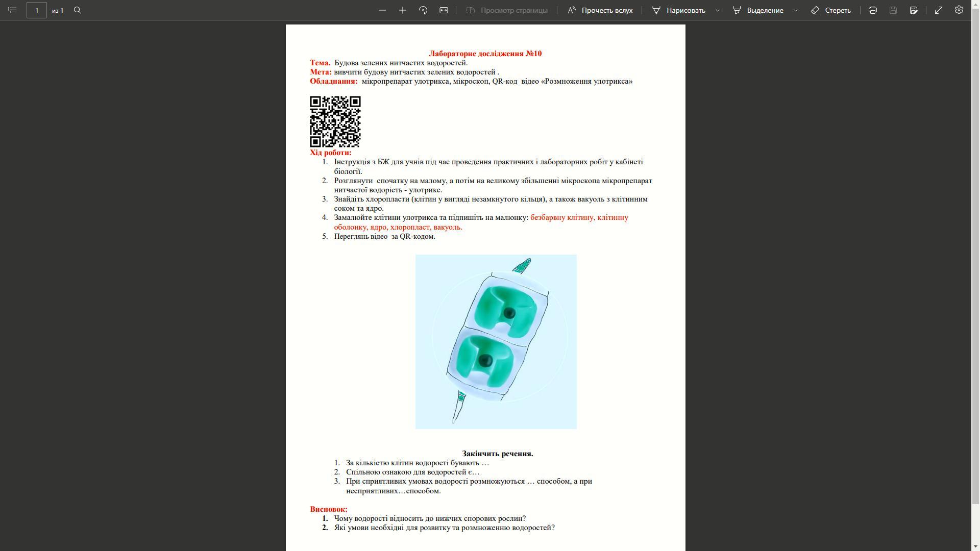Click the text Переглянь відео за QR-кодом.
This screenshot has width=980, height=551.
(384, 236)
